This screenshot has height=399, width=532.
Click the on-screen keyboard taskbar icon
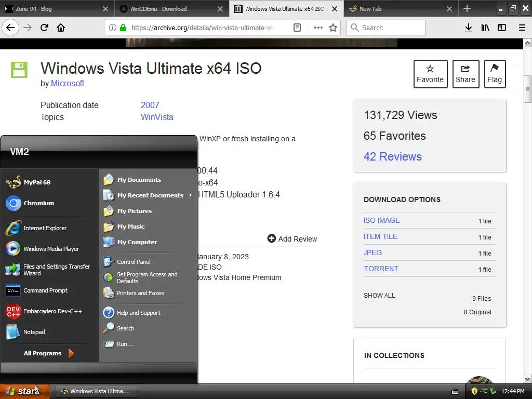point(455,392)
